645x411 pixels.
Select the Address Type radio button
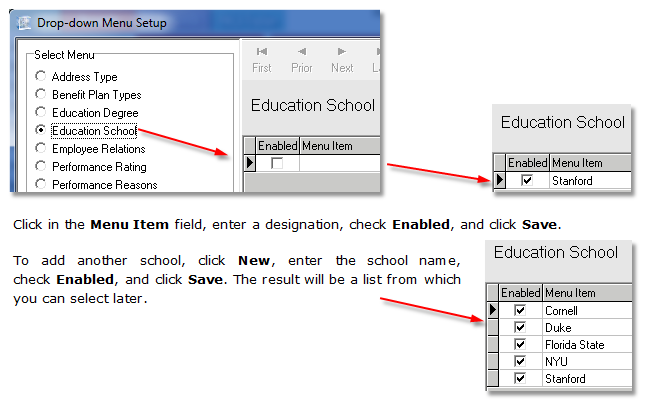[40, 77]
